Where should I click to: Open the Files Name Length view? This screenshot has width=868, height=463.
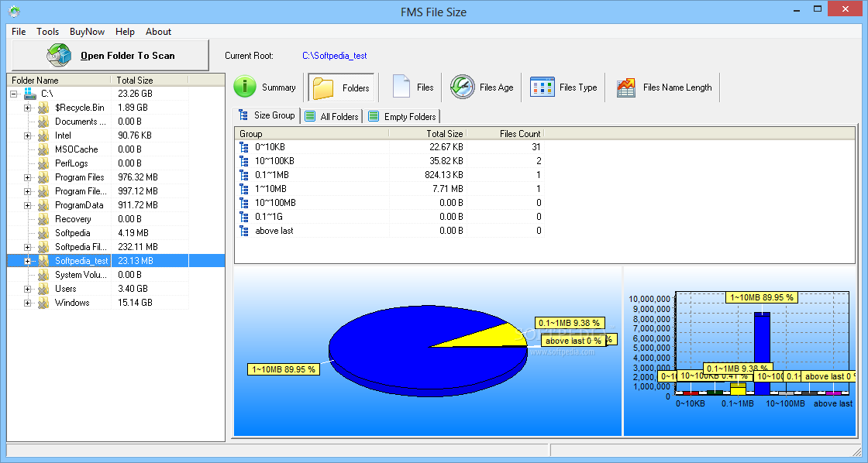(663, 87)
